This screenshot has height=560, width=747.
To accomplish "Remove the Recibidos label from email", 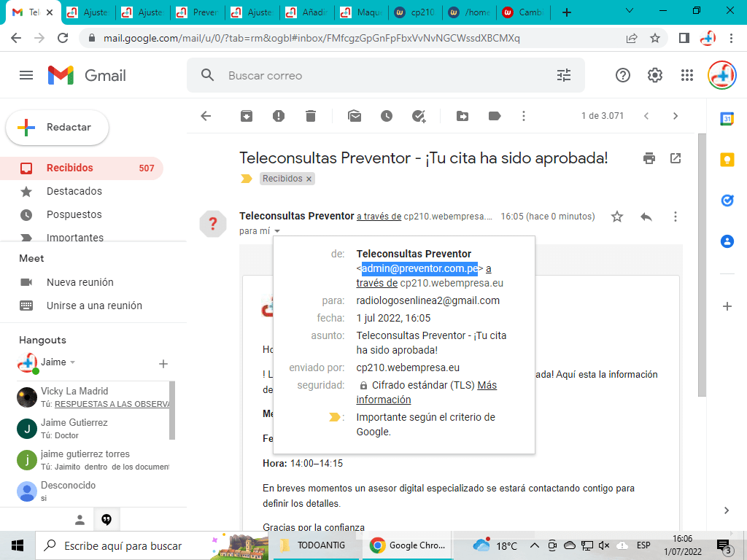I will 309,179.
